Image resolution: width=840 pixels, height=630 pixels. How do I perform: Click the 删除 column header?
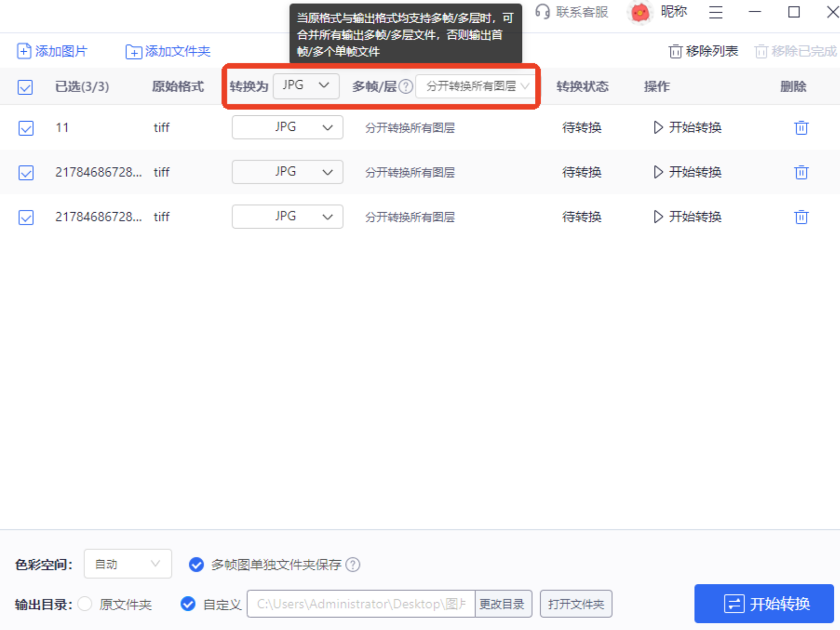point(793,86)
